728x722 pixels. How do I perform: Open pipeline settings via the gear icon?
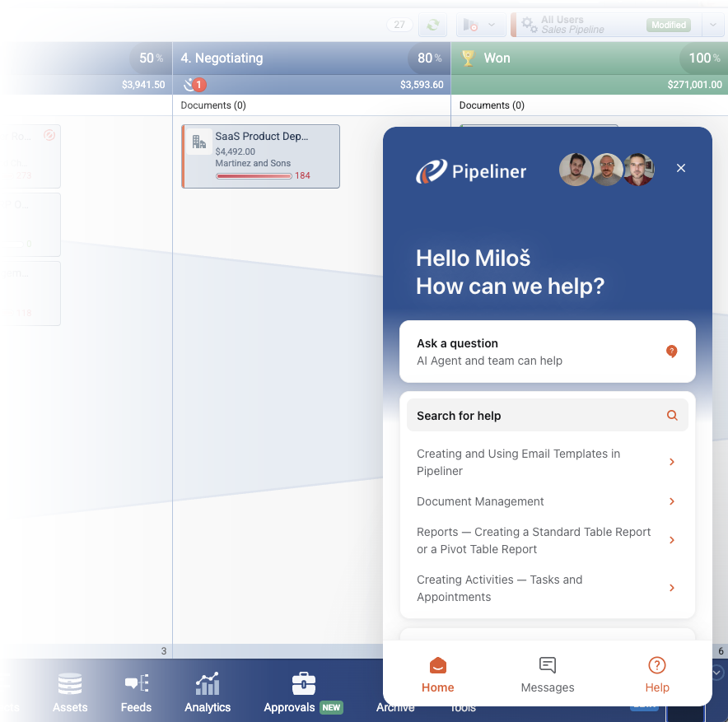coord(527,25)
